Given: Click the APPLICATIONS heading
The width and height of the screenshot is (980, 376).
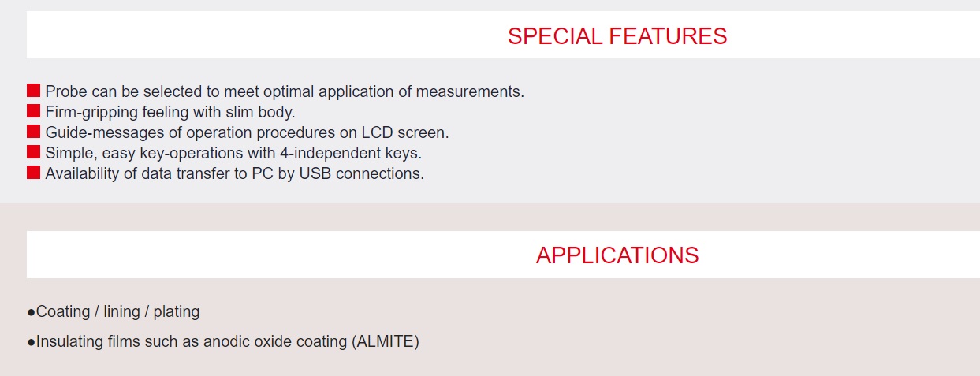Looking at the screenshot, I should 617,255.
